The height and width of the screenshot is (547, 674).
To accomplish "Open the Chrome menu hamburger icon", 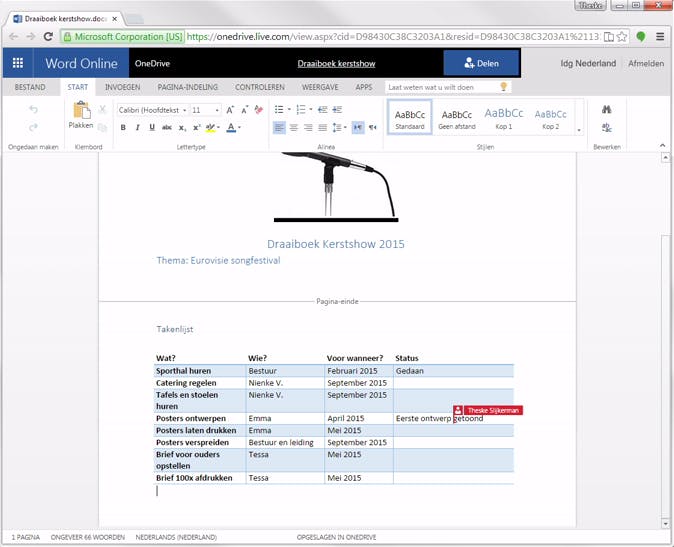I will point(660,37).
